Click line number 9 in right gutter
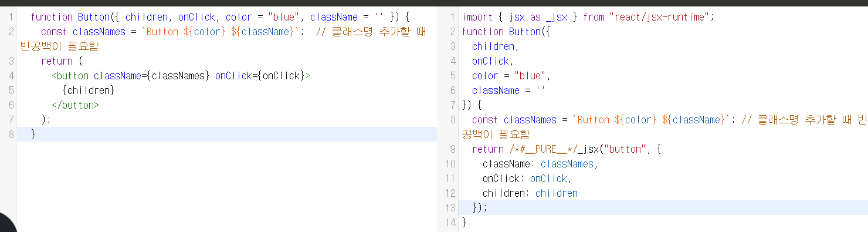Screen dimensions: 868x232 click(453, 149)
